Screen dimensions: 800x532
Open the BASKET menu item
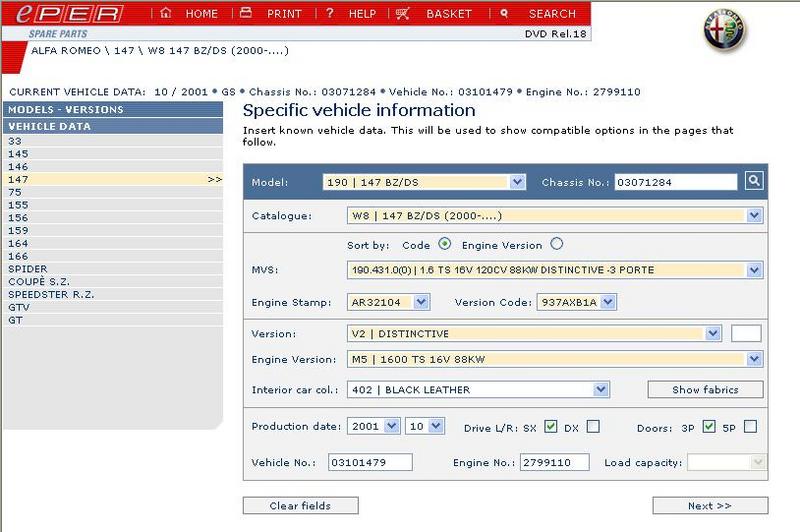pyautogui.click(x=449, y=14)
